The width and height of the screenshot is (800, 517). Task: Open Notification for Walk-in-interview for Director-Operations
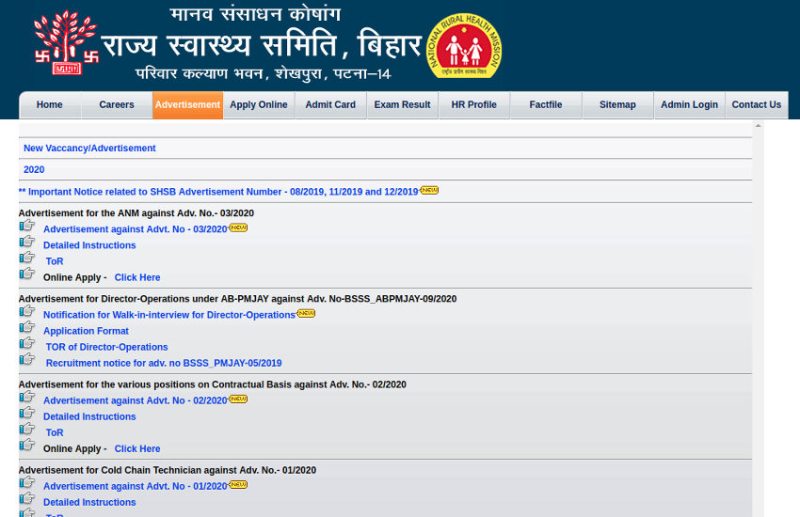pos(169,315)
